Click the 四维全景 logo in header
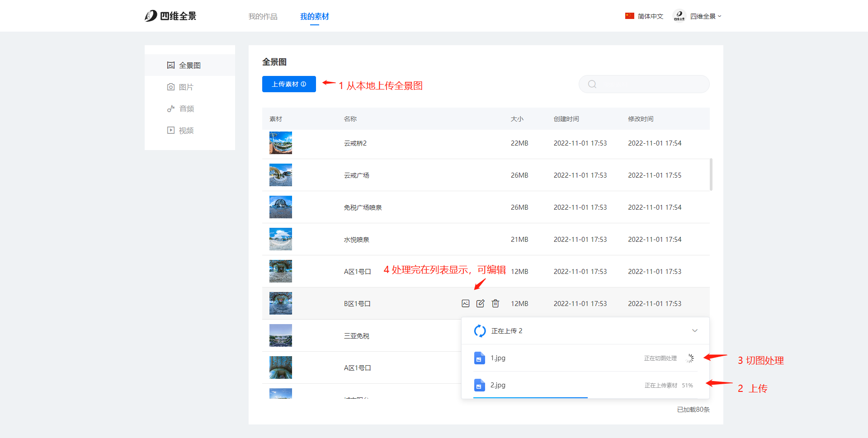This screenshot has height=438, width=868. click(x=170, y=16)
